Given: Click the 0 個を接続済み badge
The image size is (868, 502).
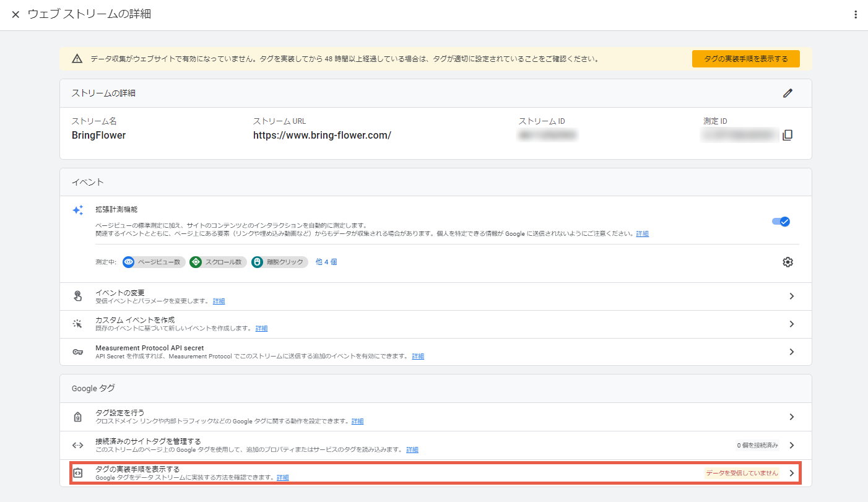Looking at the screenshot, I should [x=757, y=445].
